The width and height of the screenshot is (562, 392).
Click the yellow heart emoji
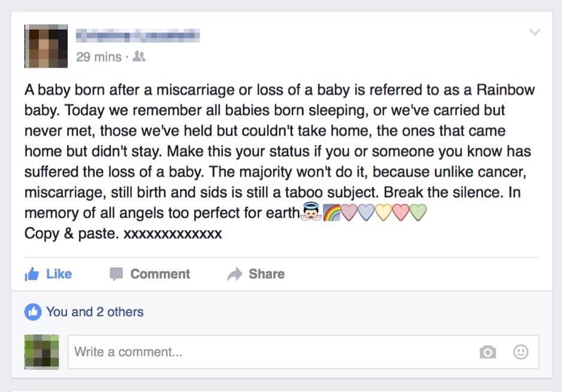383,213
